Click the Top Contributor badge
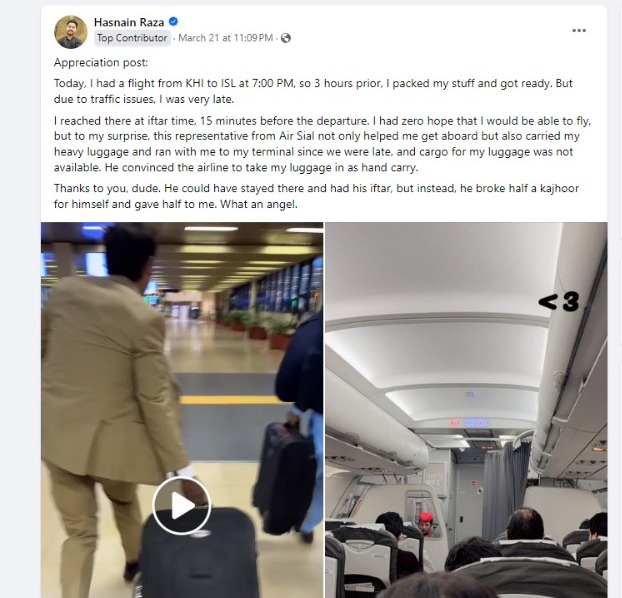 (132, 38)
